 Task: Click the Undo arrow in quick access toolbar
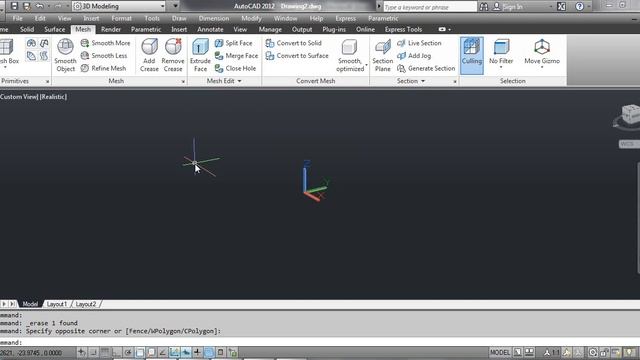[x=40, y=6]
